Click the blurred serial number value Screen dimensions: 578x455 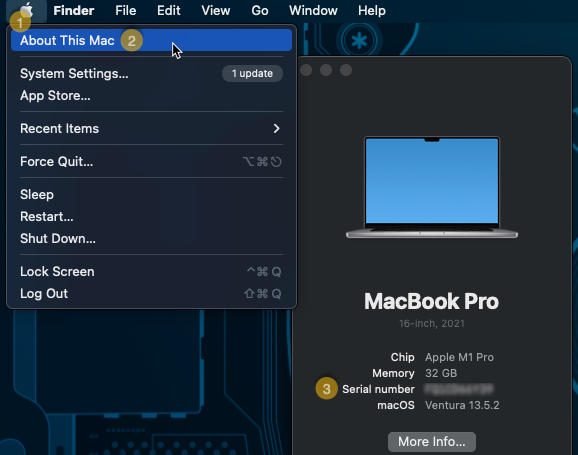click(x=459, y=389)
